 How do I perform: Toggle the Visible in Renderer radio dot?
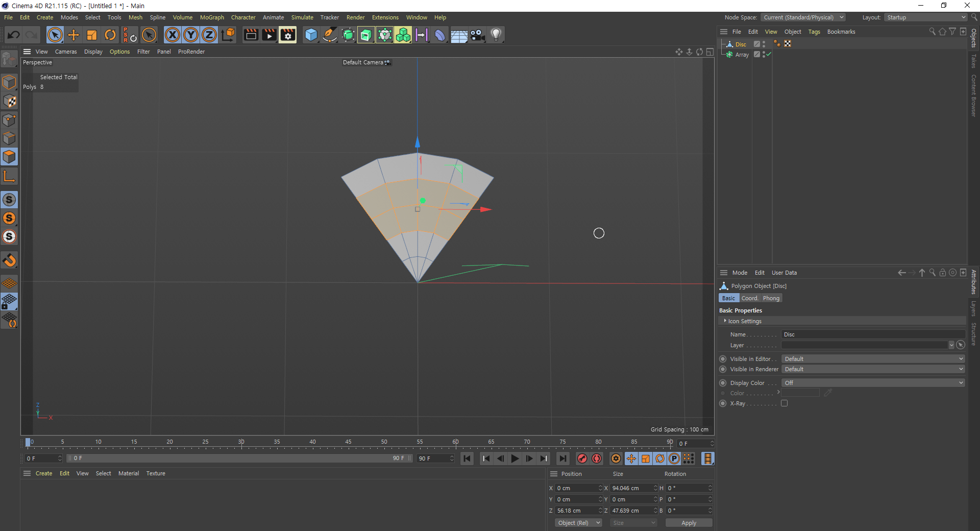(x=723, y=369)
